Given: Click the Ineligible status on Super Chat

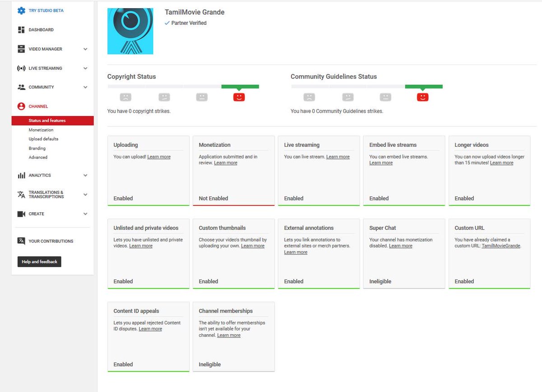Looking at the screenshot, I should 380,281.
